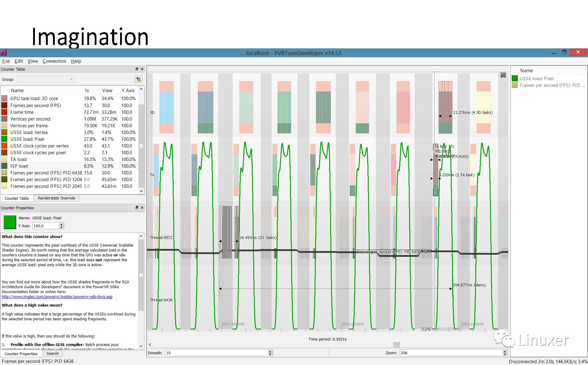Switch to the Renderstate Override tab
Viewport: 588px width, 365px height.
point(56,198)
